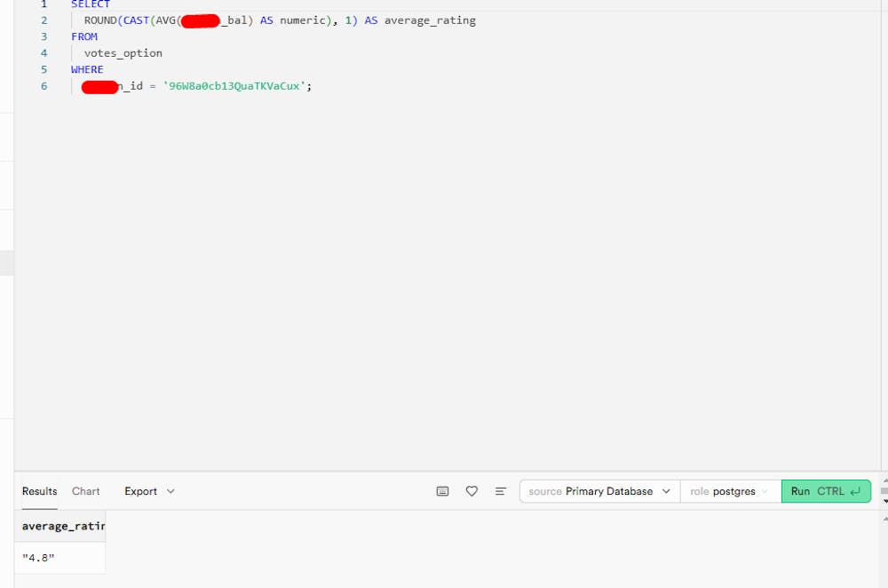
Task: Expand the Export menu
Action: pos(149,491)
